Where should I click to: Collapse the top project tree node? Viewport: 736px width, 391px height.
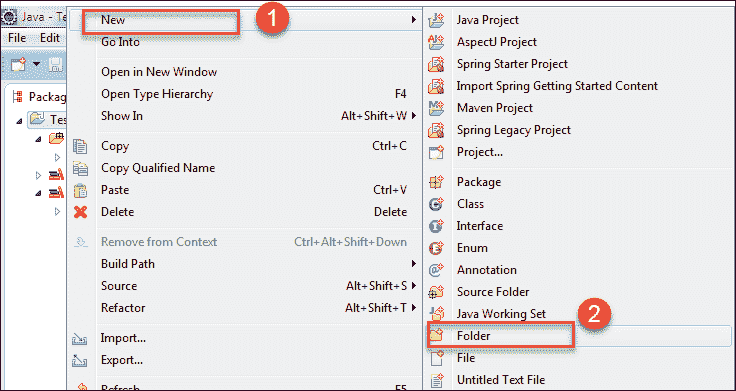[x=19, y=121]
